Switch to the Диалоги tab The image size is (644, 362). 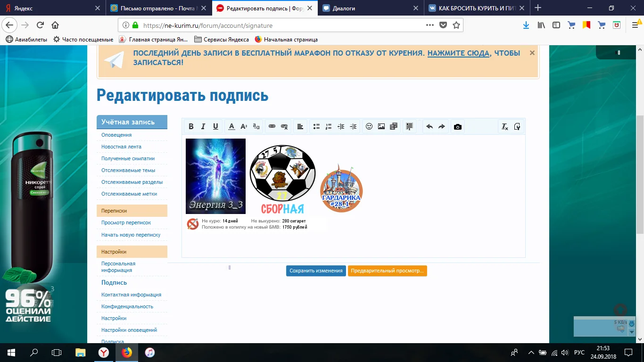click(x=370, y=8)
